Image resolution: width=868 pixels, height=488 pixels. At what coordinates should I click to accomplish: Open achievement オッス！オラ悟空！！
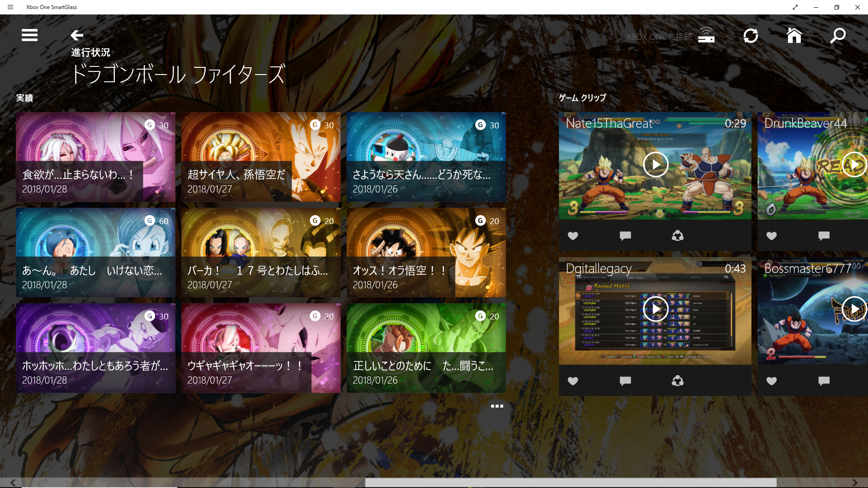426,253
